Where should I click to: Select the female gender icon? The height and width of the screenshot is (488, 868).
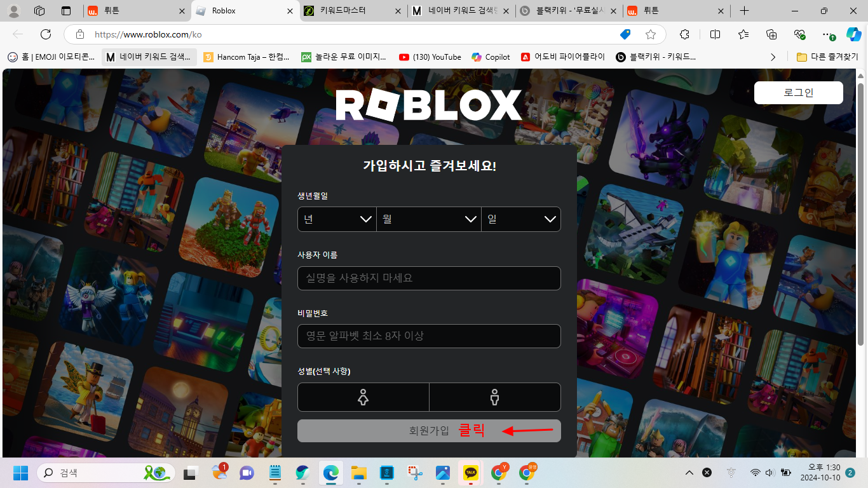[x=363, y=397]
